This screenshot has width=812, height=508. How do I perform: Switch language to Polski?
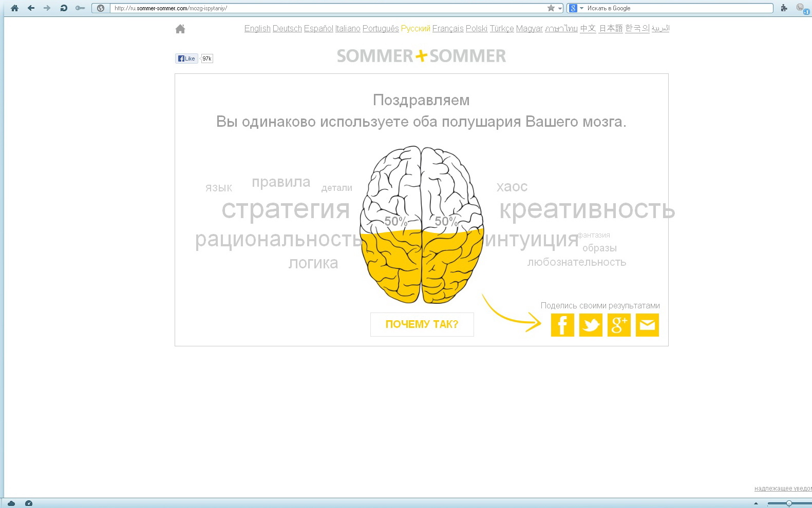(477, 29)
